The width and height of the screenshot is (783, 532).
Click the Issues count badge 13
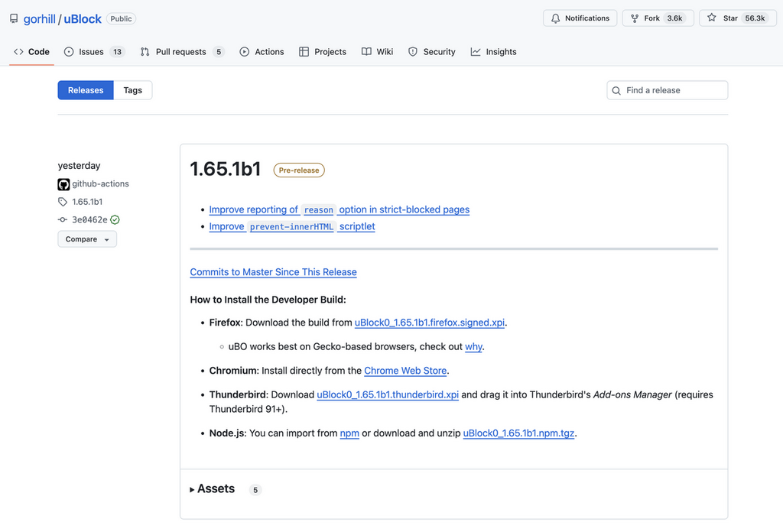pos(117,52)
